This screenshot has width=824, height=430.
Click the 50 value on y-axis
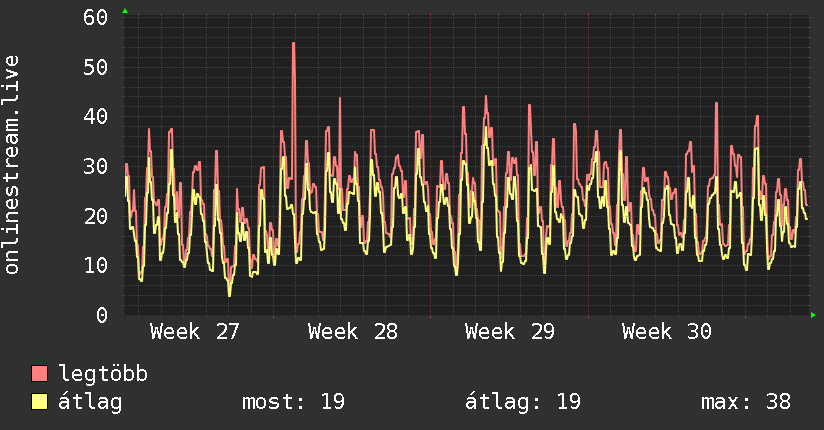[x=95, y=67]
